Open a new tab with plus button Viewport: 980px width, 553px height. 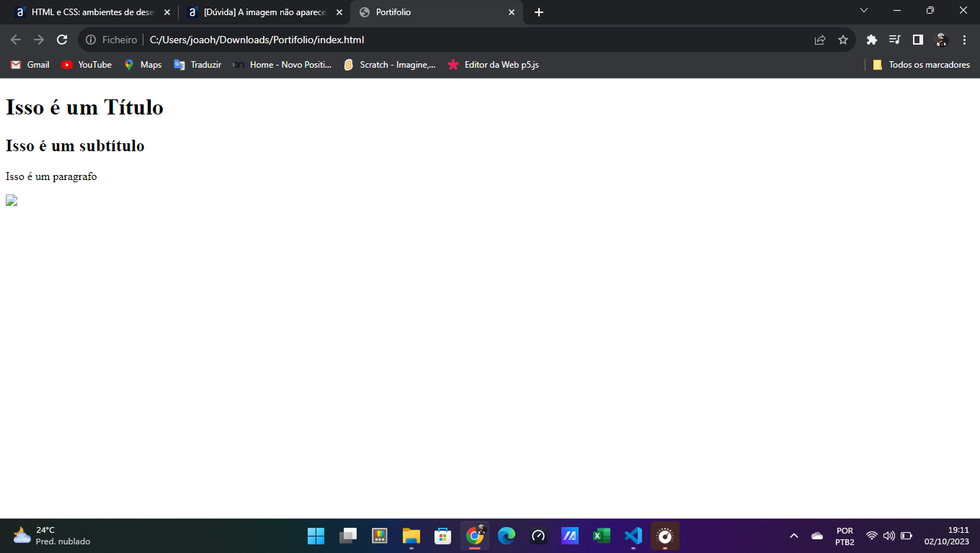[x=539, y=12]
